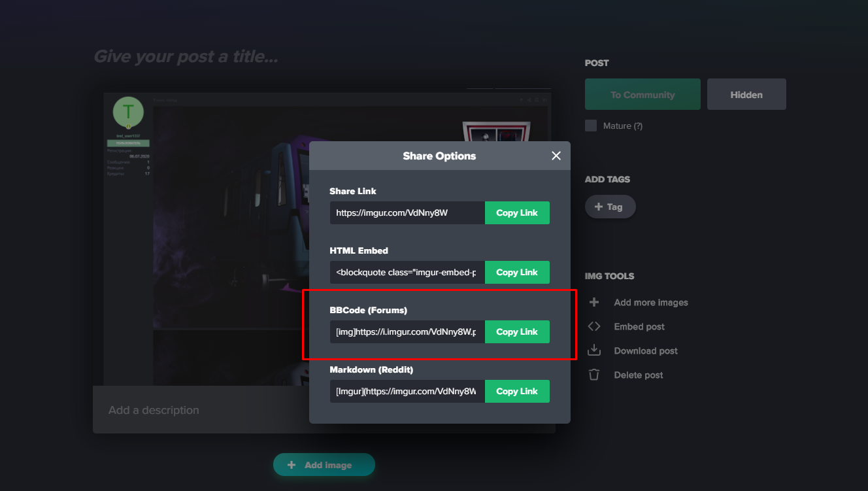Click the plus icon in Tag button
This screenshot has width=868, height=491.
pyautogui.click(x=598, y=207)
